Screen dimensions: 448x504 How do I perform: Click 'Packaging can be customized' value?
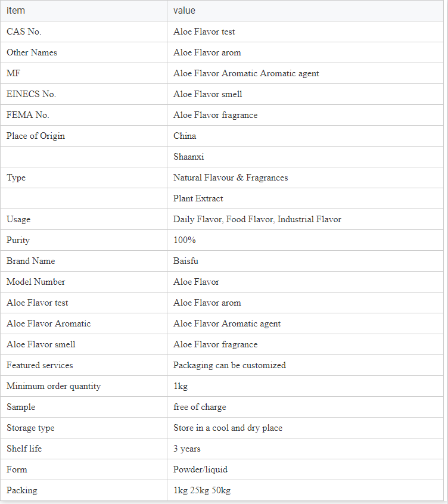229,365
